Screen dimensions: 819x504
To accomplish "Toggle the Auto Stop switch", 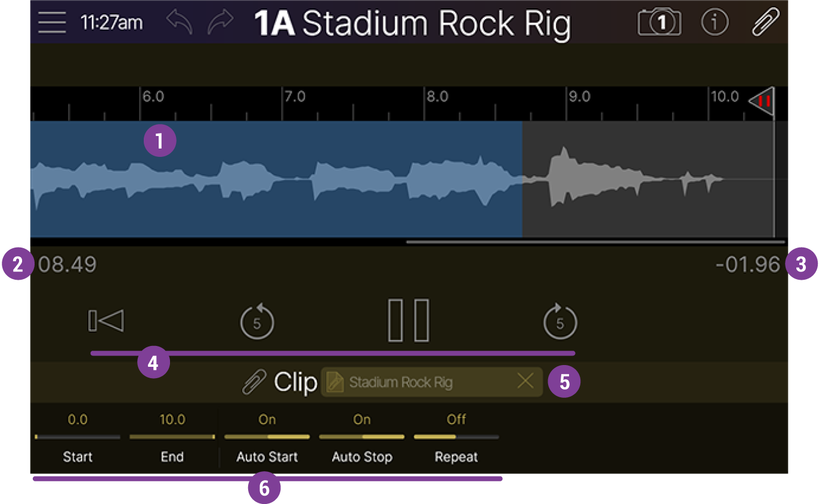I will click(x=361, y=437).
